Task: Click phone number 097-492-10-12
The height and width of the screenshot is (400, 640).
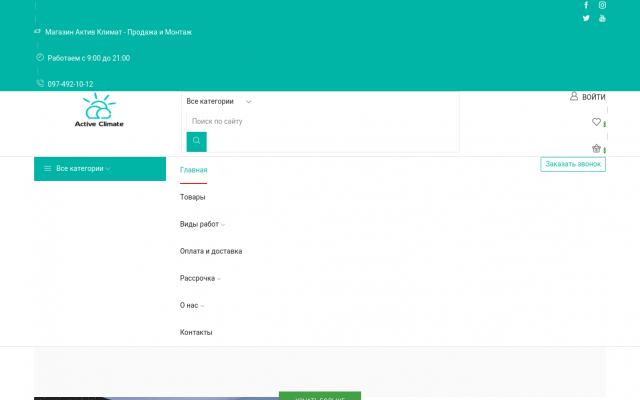Action: 70,84
